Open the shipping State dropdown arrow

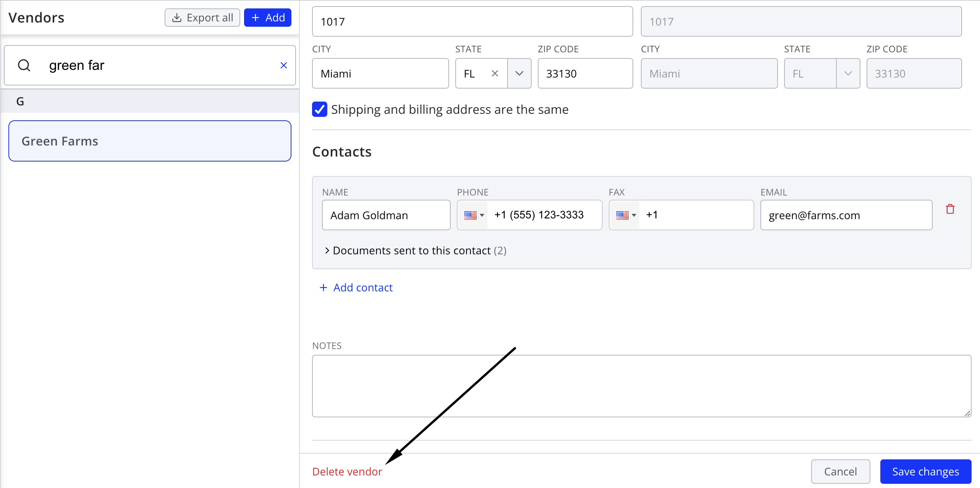click(519, 73)
